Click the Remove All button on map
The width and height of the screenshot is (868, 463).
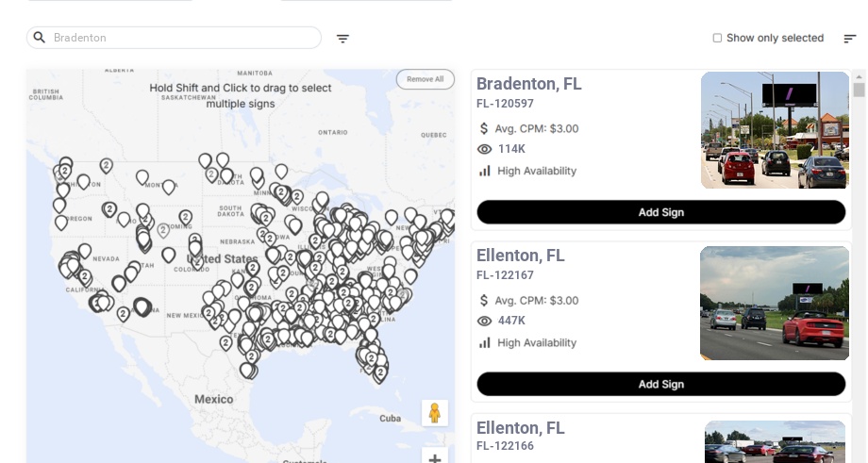[425, 79]
